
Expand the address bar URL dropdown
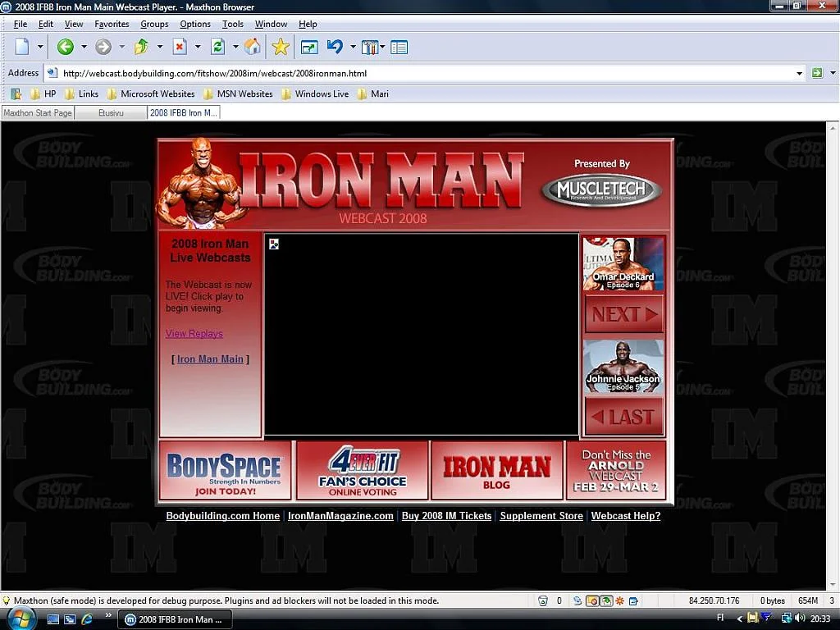click(x=799, y=73)
